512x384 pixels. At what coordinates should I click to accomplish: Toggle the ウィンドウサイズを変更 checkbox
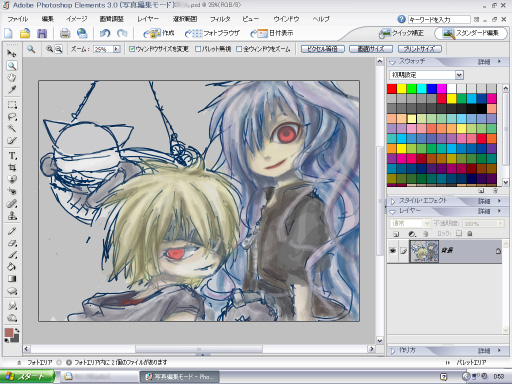click(x=132, y=49)
